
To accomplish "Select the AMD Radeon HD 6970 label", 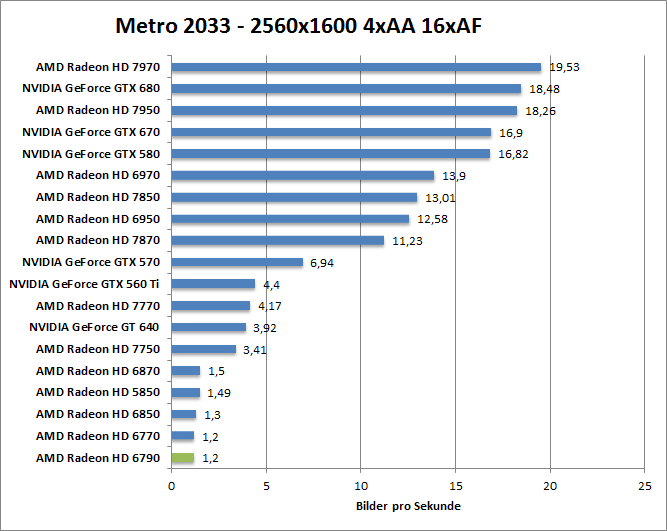I will coord(98,175).
